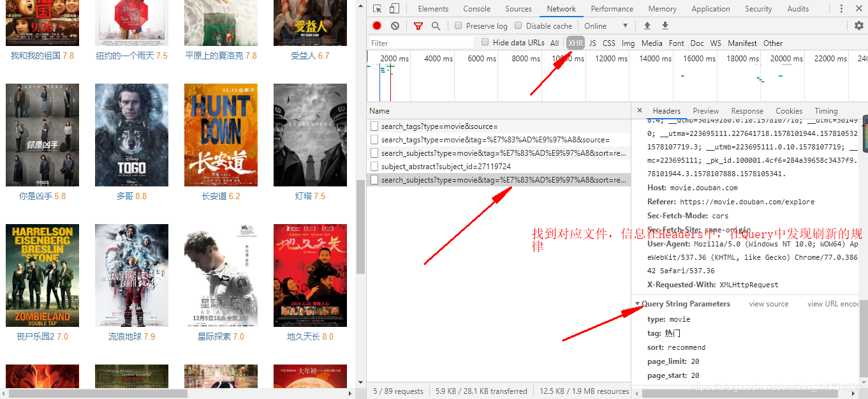The image size is (868, 399).
Task: Open the Security tab
Action: (x=758, y=9)
